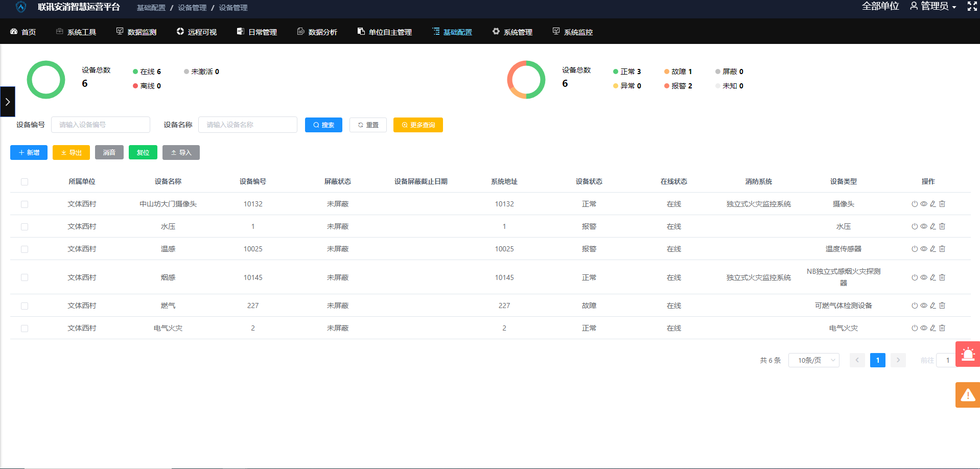Toggle visibility eye for the 水压 device

[924, 226]
